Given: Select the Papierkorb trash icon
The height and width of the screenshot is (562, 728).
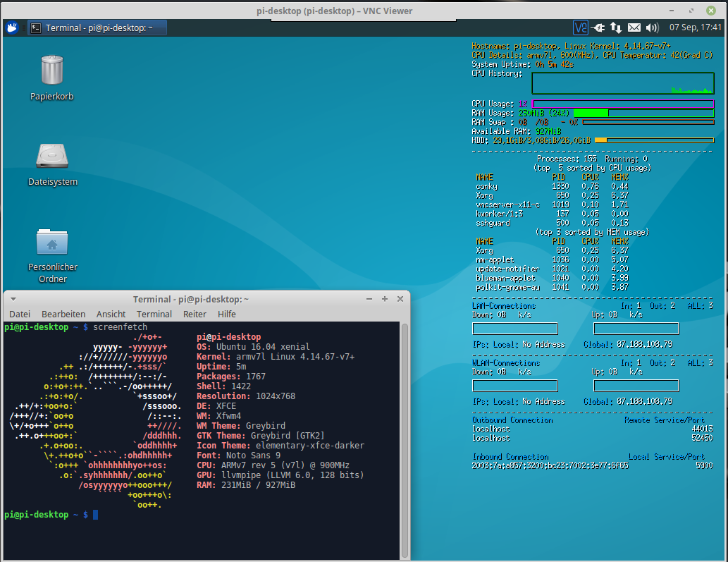Looking at the screenshot, I should pyautogui.click(x=51, y=71).
